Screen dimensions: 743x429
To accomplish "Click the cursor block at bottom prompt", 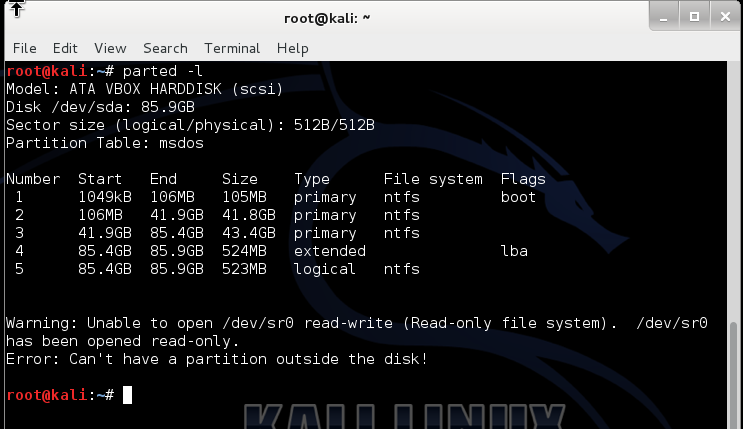I will 127,395.
